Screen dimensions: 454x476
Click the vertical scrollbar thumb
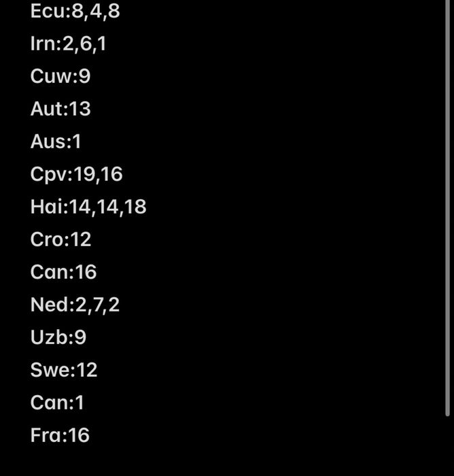447,207
